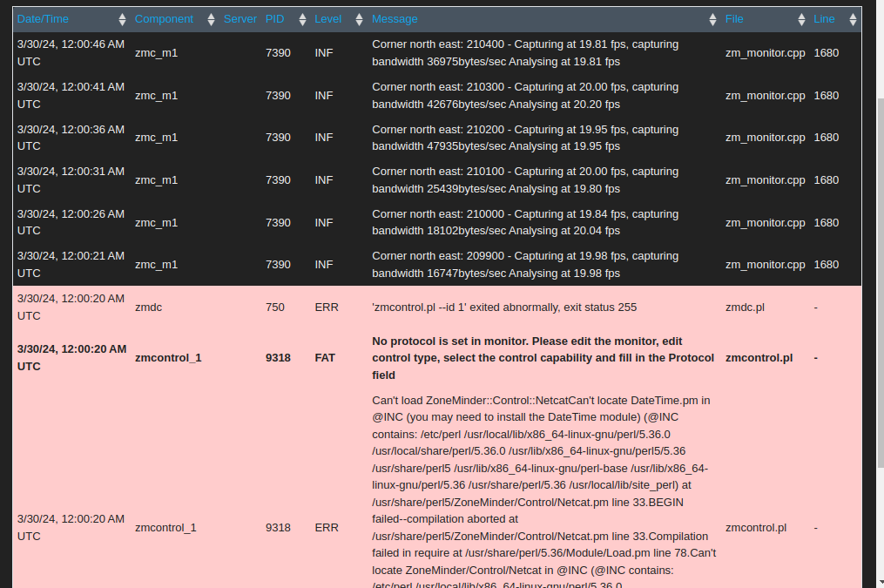The image size is (884, 588).
Task: Click the Component column sort arrows
Action: [211, 20]
